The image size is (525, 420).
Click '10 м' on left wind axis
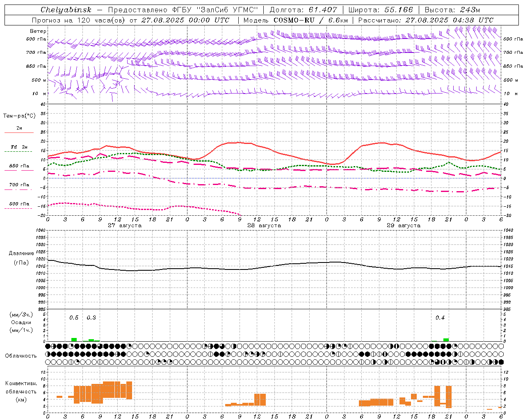coord(38,94)
